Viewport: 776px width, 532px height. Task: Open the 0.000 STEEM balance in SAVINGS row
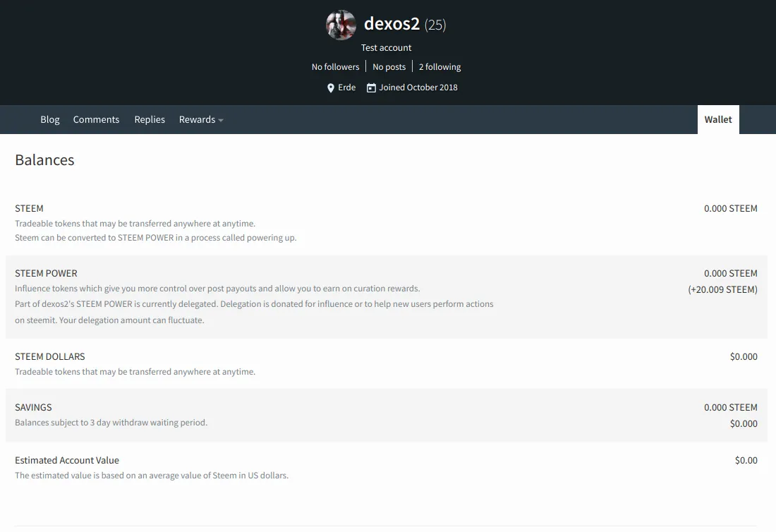[x=730, y=407]
